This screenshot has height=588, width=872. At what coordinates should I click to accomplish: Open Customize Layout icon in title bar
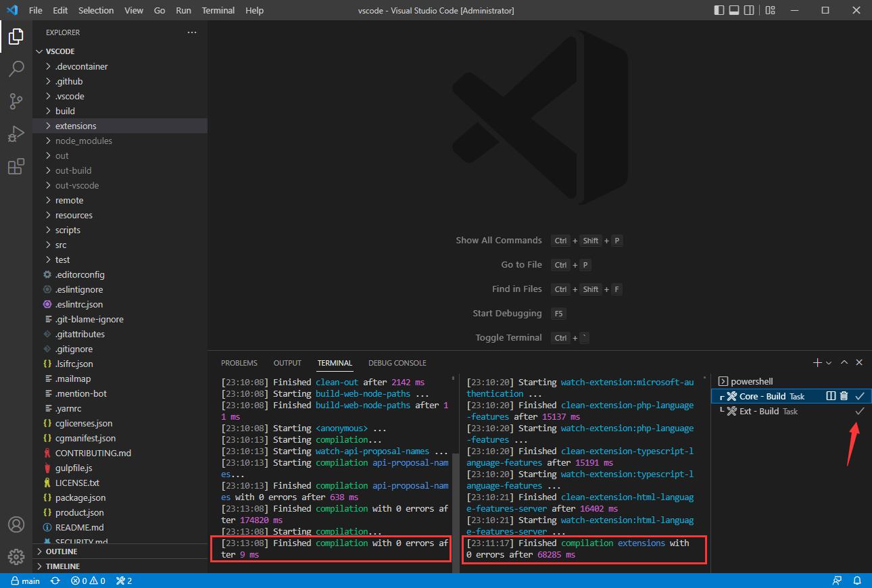pos(771,10)
